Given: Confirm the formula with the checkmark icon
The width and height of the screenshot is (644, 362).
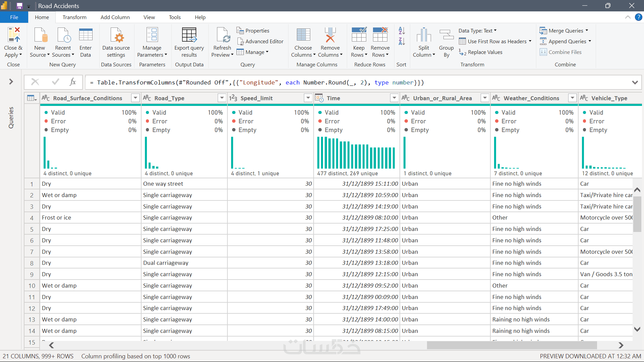Looking at the screenshot, I should [x=56, y=82].
